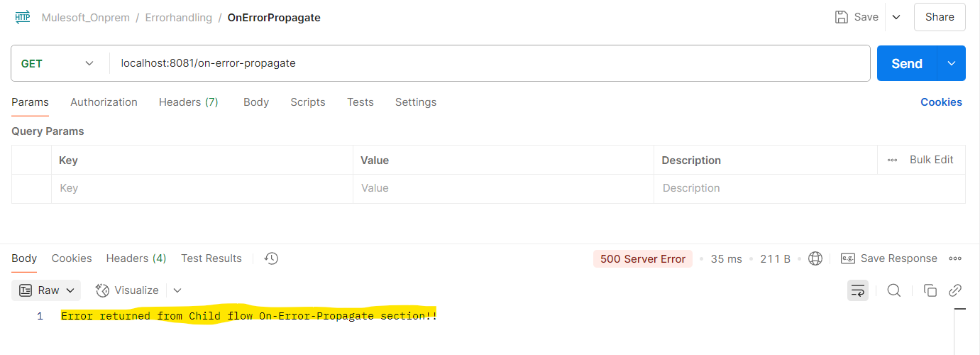The height and width of the screenshot is (355, 980).
Task: Expand the Send button dropdown arrow
Action: click(x=952, y=63)
